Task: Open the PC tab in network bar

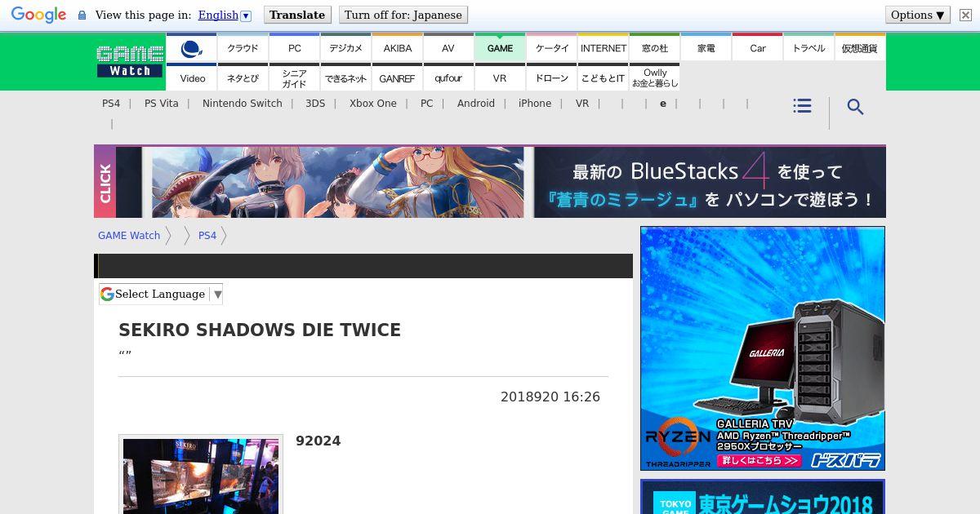Action: pos(294,48)
